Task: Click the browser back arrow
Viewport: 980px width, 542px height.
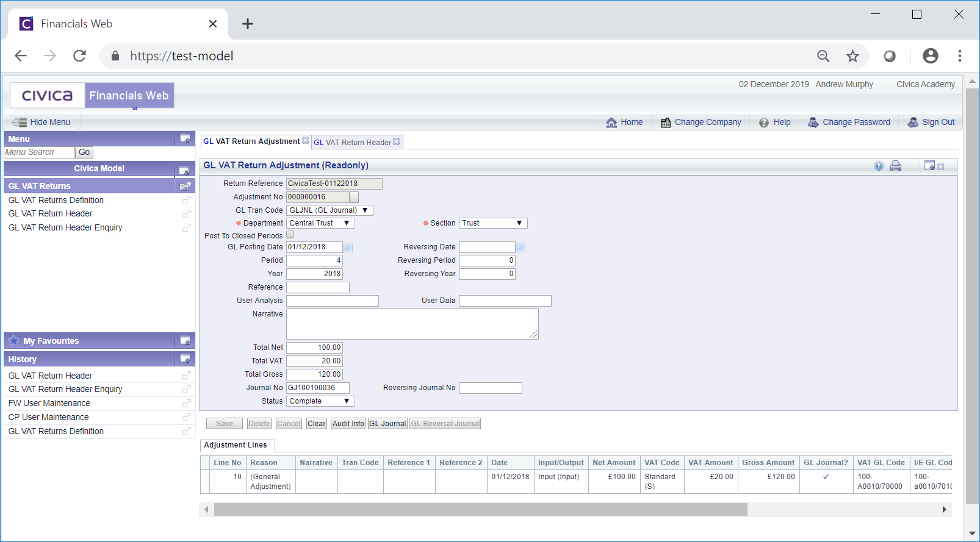Action: point(21,56)
